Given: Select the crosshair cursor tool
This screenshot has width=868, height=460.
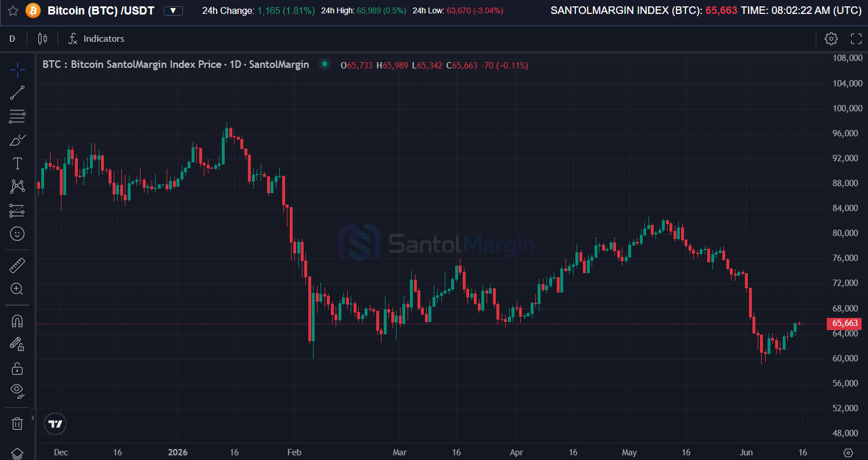Looking at the screenshot, I should [x=17, y=70].
